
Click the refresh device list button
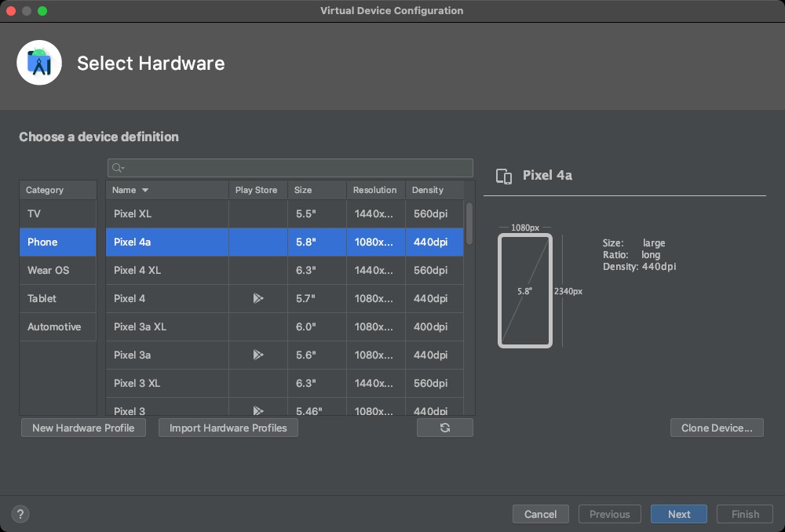(x=444, y=428)
